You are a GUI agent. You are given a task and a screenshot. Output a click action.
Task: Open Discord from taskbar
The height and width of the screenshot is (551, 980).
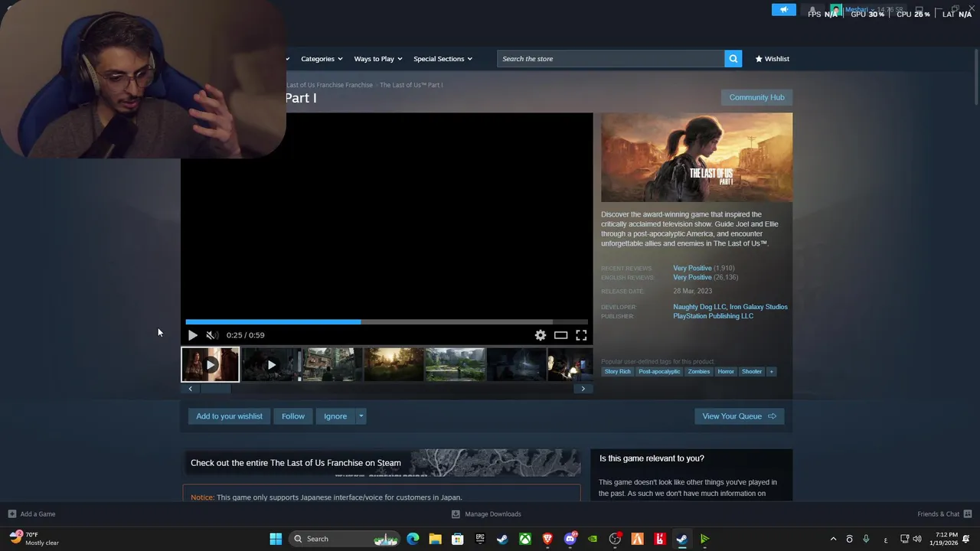coord(570,539)
